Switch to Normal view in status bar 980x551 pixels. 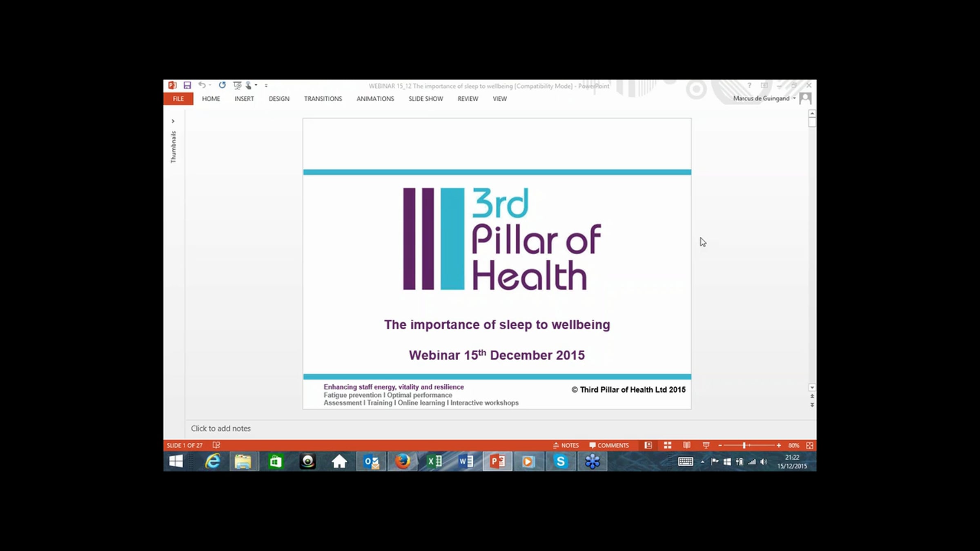tap(648, 445)
